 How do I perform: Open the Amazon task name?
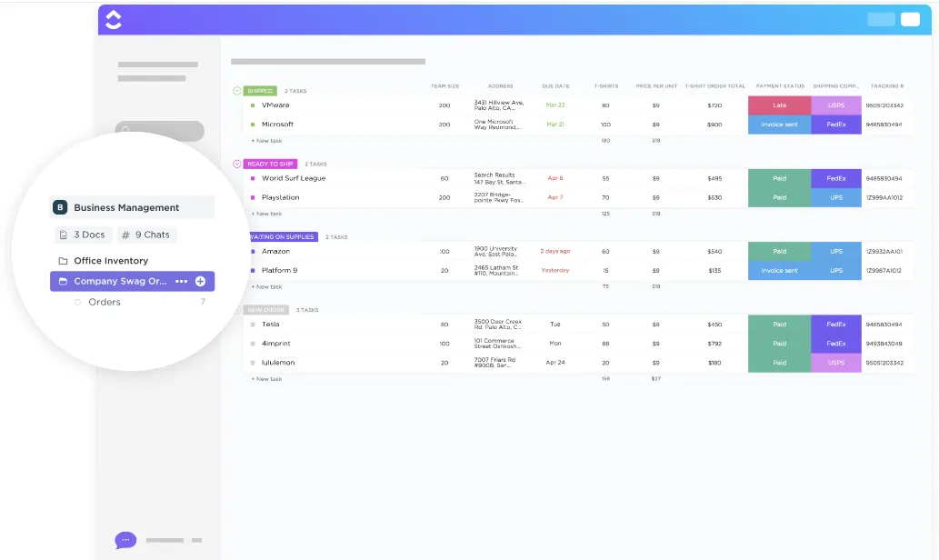click(275, 252)
